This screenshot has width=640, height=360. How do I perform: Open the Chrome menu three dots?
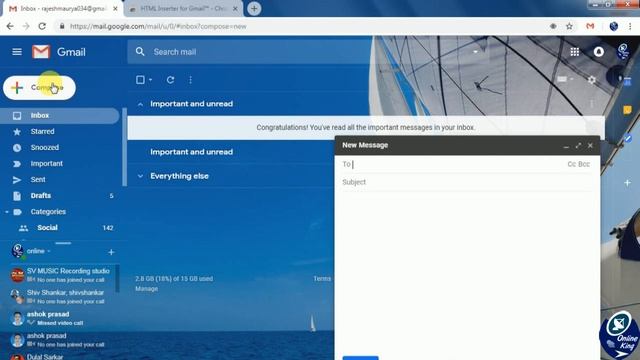tap(630, 26)
